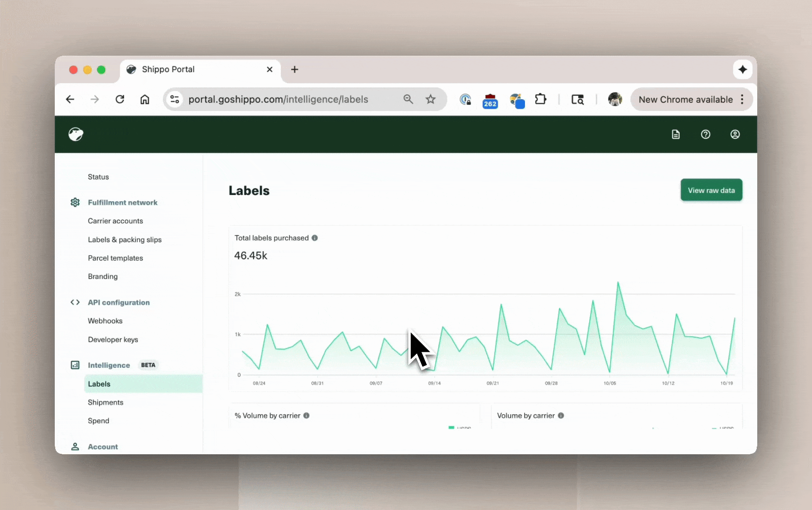Bookmark this page with the star icon
This screenshot has width=812, height=510.
pyautogui.click(x=431, y=99)
